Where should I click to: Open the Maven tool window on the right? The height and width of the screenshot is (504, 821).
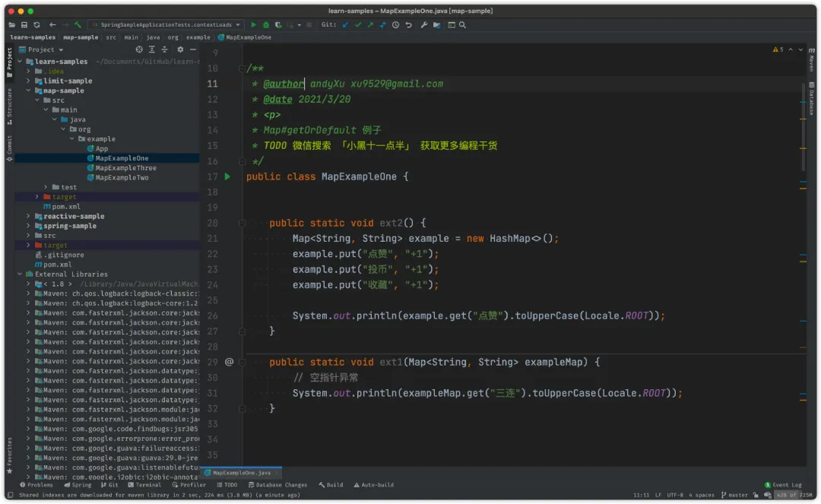(x=812, y=59)
